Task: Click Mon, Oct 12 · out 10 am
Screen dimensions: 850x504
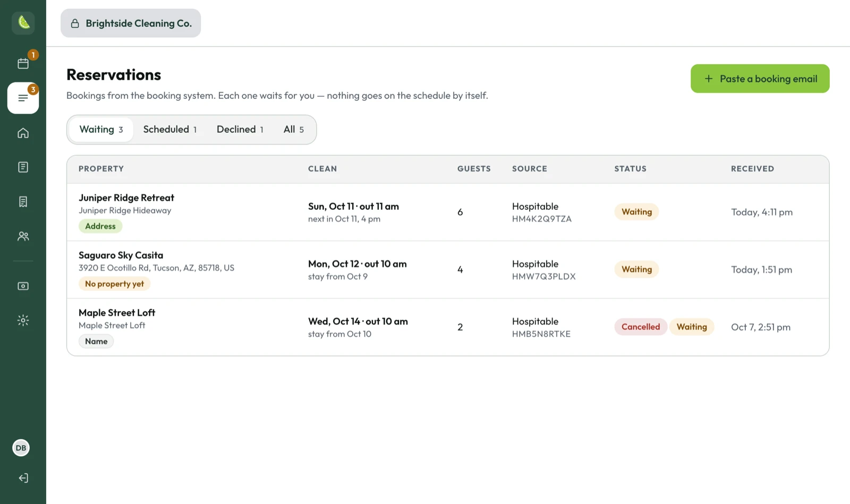Action: [358, 264]
